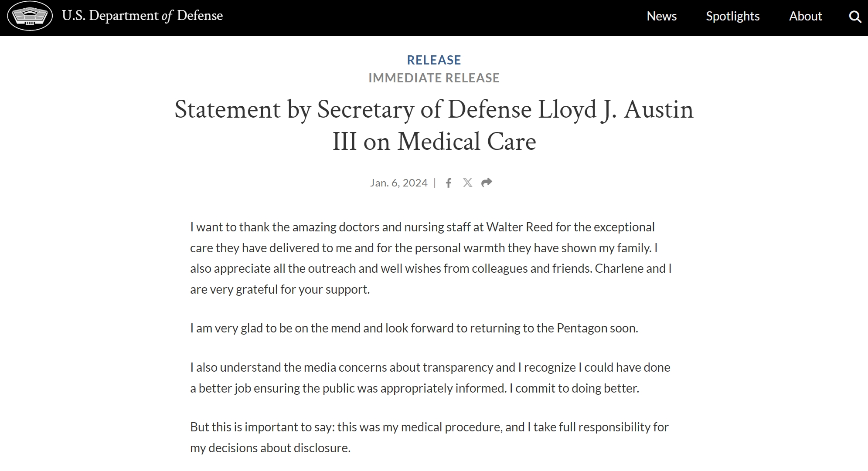Click the sentence about returning to the Pentagon
Image resolution: width=868 pixels, height=471 pixels.
point(414,328)
